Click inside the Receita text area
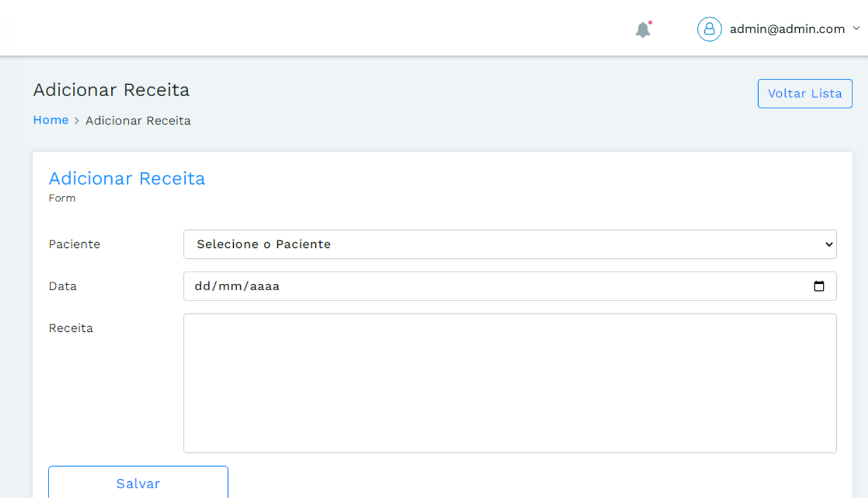The width and height of the screenshot is (868, 498). [x=510, y=383]
